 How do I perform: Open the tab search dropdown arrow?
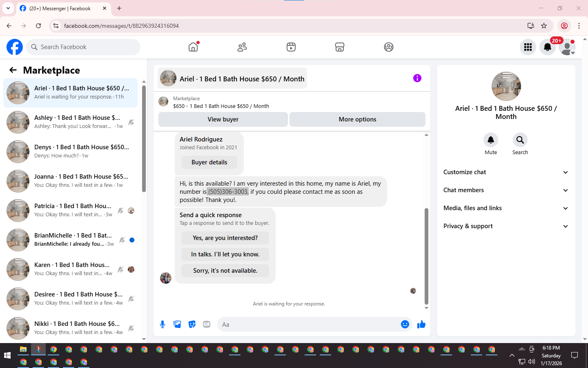[8, 8]
